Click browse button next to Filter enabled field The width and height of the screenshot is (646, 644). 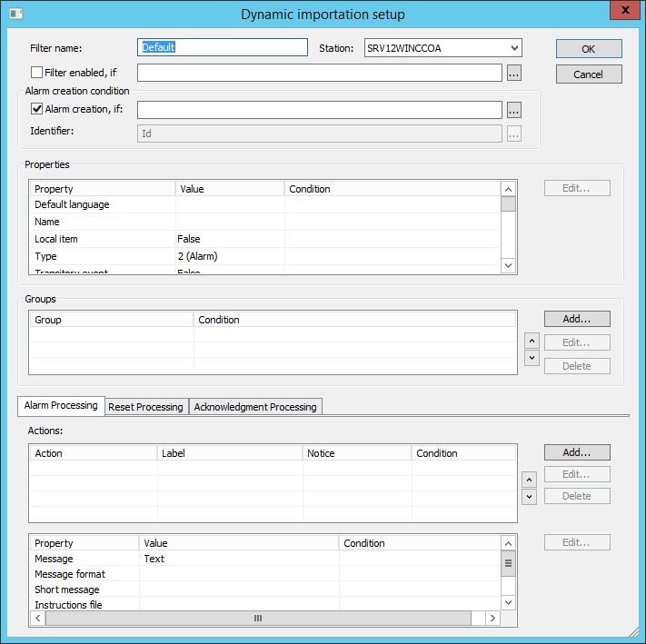coord(513,74)
